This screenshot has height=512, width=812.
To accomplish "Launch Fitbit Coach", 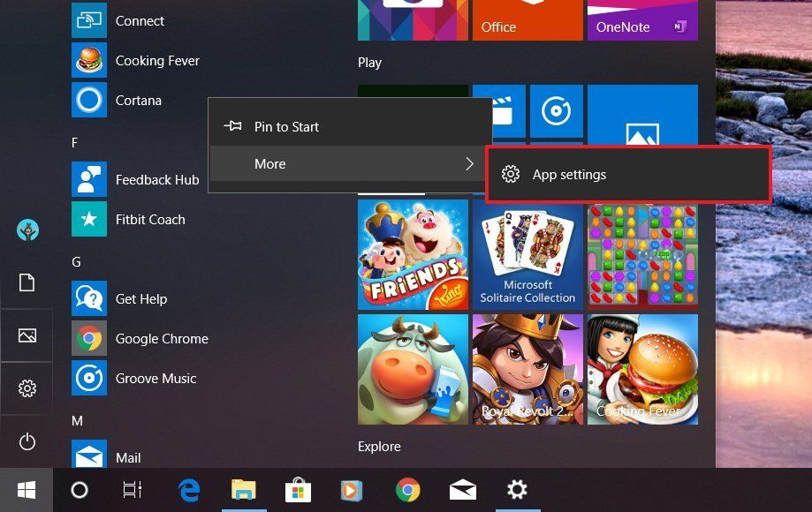I will pos(150,219).
